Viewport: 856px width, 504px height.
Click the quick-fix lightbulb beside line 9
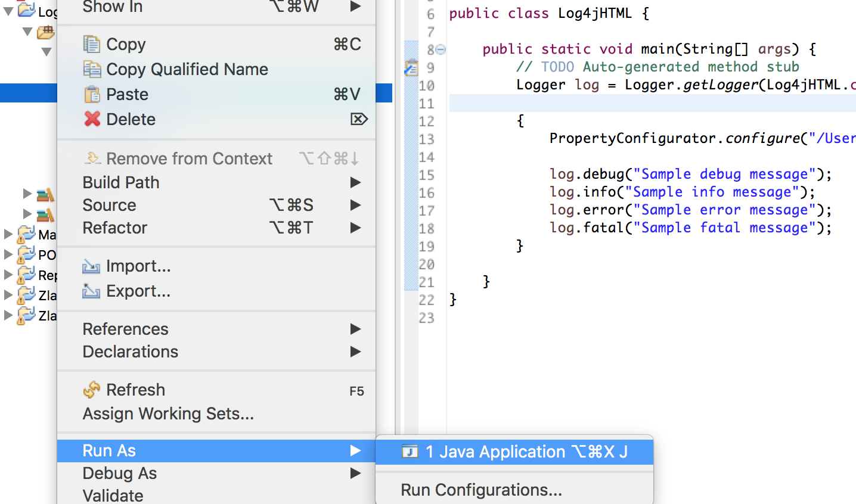pyautogui.click(x=410, y=68)
